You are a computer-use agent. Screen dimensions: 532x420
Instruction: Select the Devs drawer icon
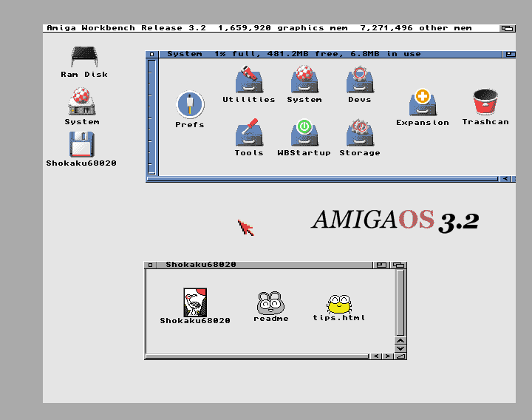[360, 84]
